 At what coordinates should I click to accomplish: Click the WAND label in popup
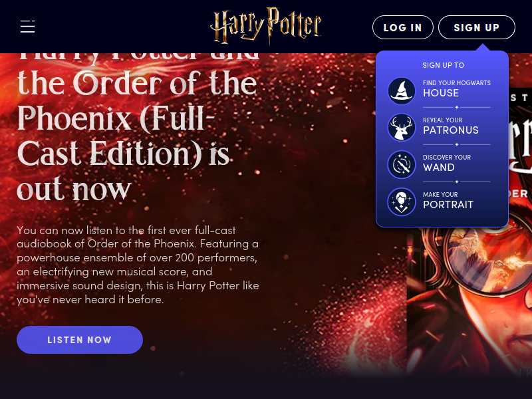439,168
